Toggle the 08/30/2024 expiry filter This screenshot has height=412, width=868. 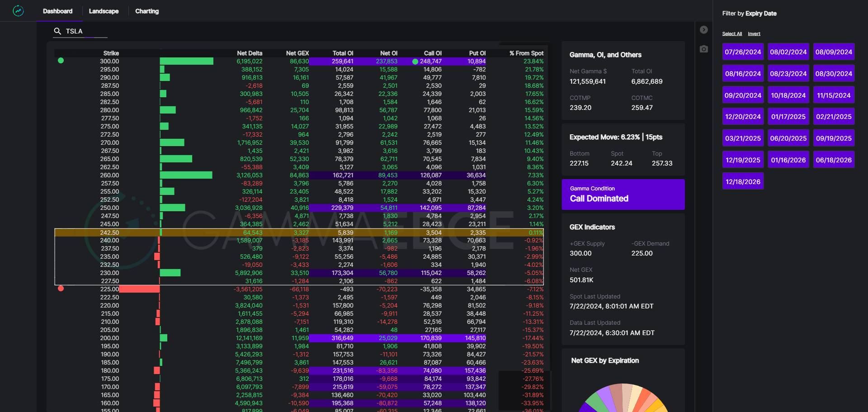834,74
